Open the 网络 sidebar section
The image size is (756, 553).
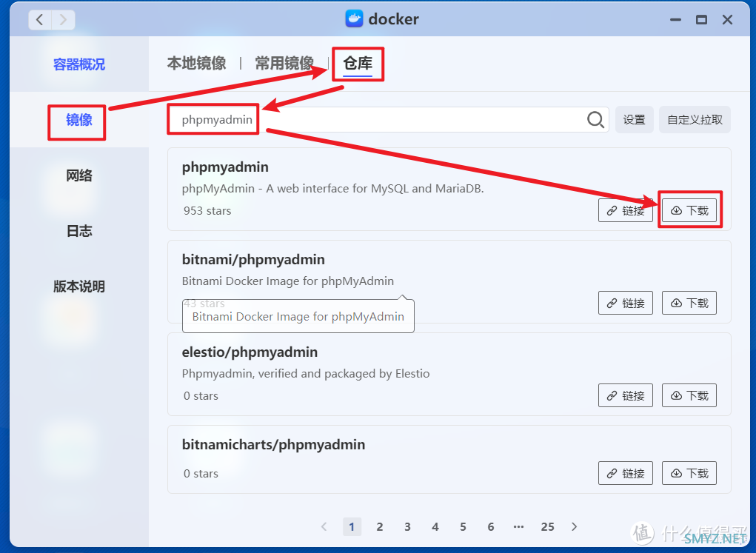(79, 175)
